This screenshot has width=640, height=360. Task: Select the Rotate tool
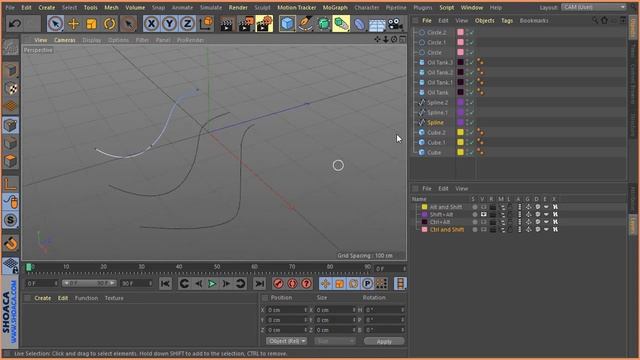click(x=109, y=24)
